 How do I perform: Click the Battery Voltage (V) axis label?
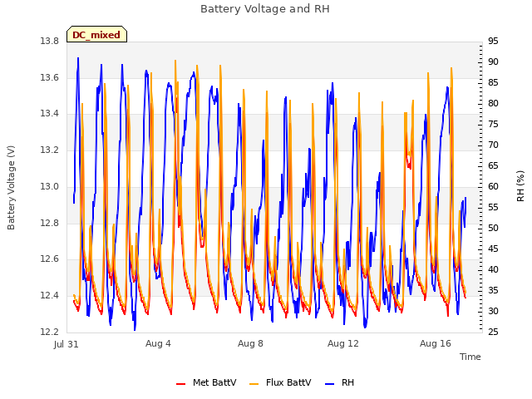(x=11, y=188)
